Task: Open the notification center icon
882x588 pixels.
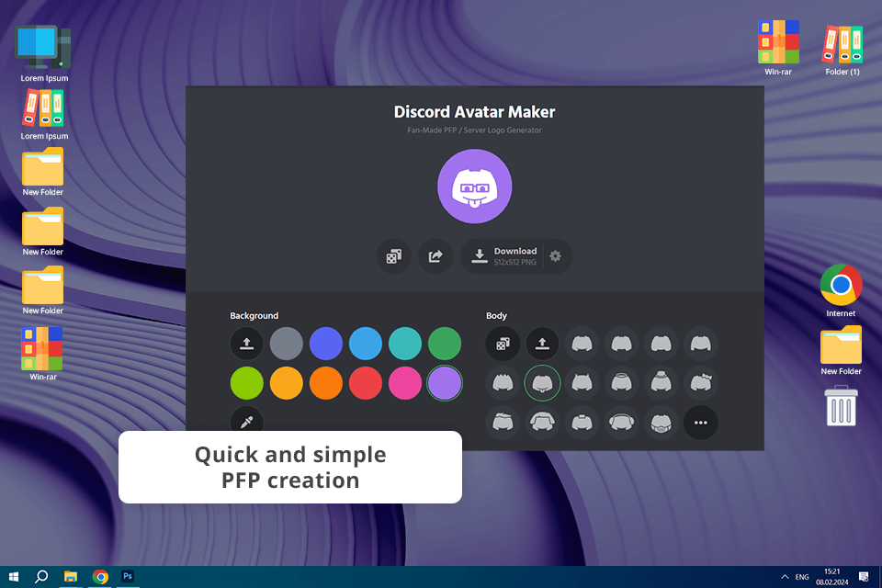Action: [x=864, y=577]
